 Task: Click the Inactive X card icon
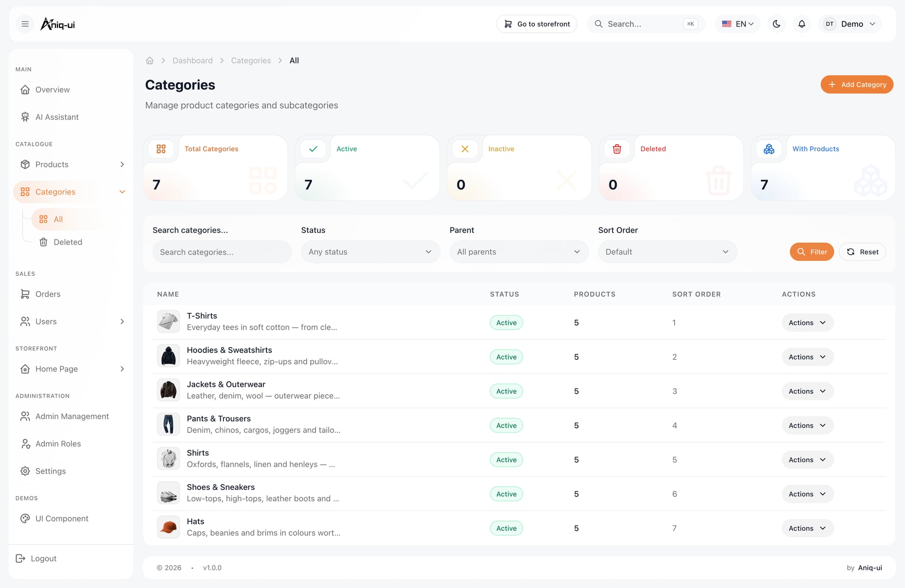click(465, 149)
